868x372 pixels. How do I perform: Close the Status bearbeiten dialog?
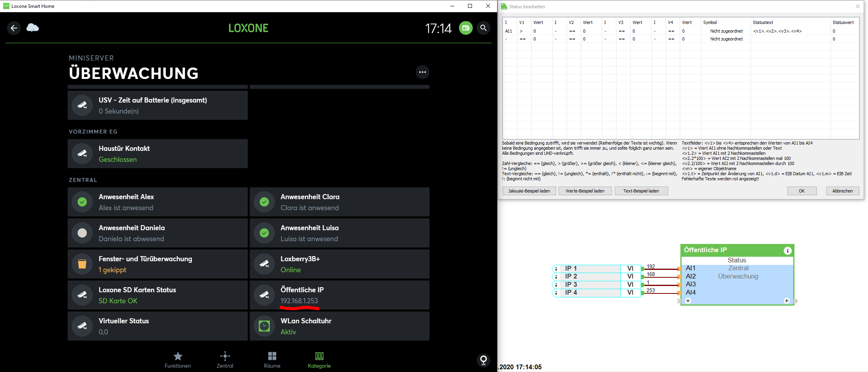[x=858, y=6]
